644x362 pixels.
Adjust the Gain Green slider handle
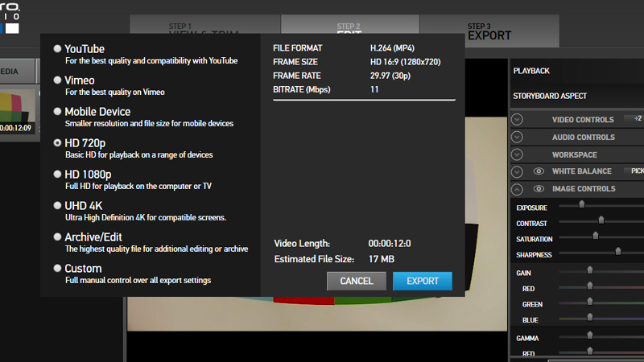pyautogui.click(x=590, y=301)
